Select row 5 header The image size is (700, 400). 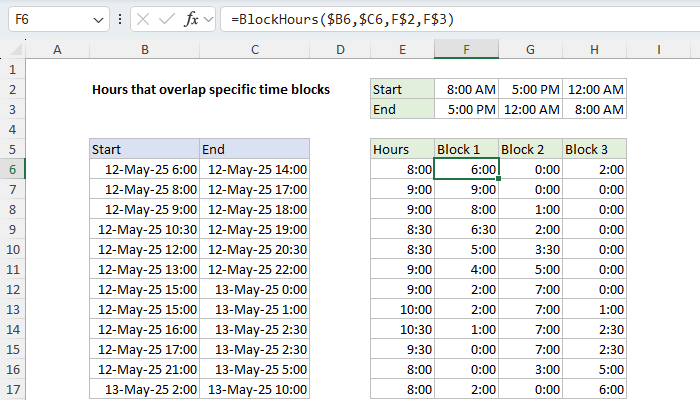pos(12,149)
